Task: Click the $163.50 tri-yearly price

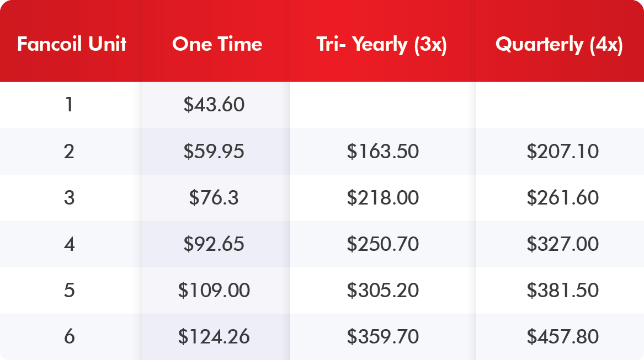Action: (x=382, y=151)
